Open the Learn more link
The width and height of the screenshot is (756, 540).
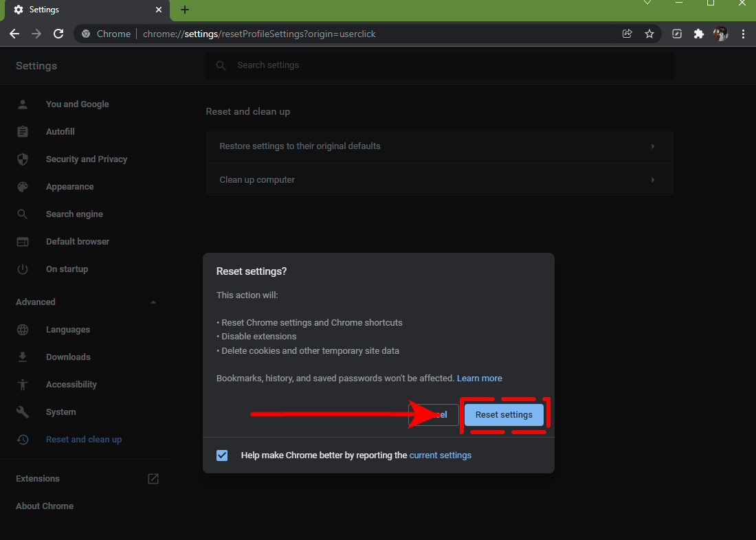[x=479, y=378]
